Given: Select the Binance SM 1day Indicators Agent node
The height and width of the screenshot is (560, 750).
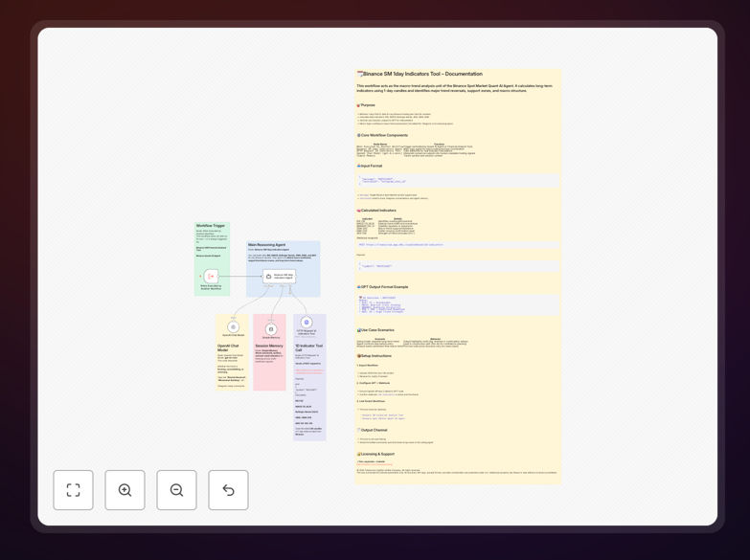Looking at the screenshot, I should 280,276.
